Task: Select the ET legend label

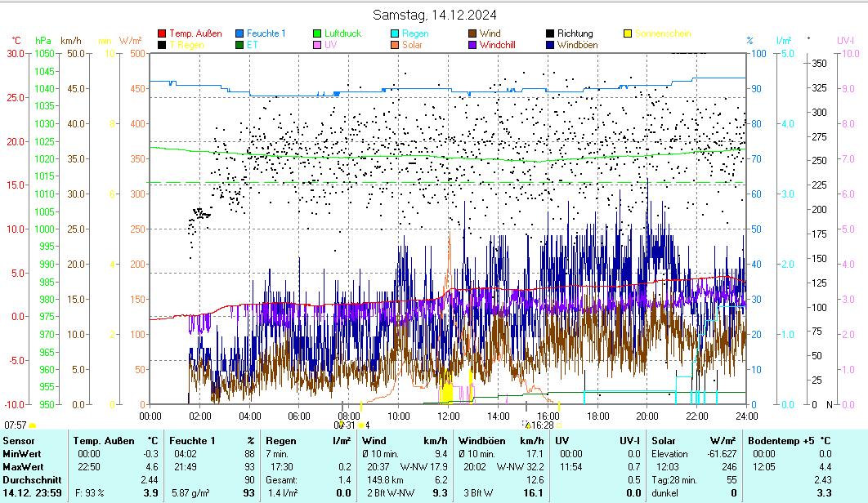Action: coord(252,45)
